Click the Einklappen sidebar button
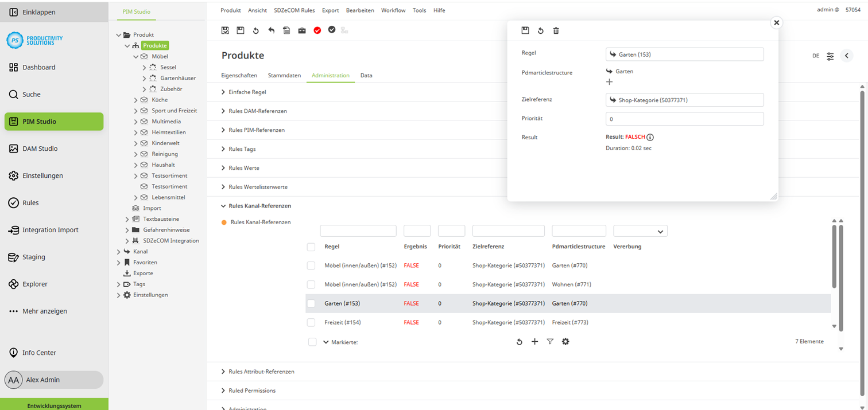868x410 pixels. point(39,12)
